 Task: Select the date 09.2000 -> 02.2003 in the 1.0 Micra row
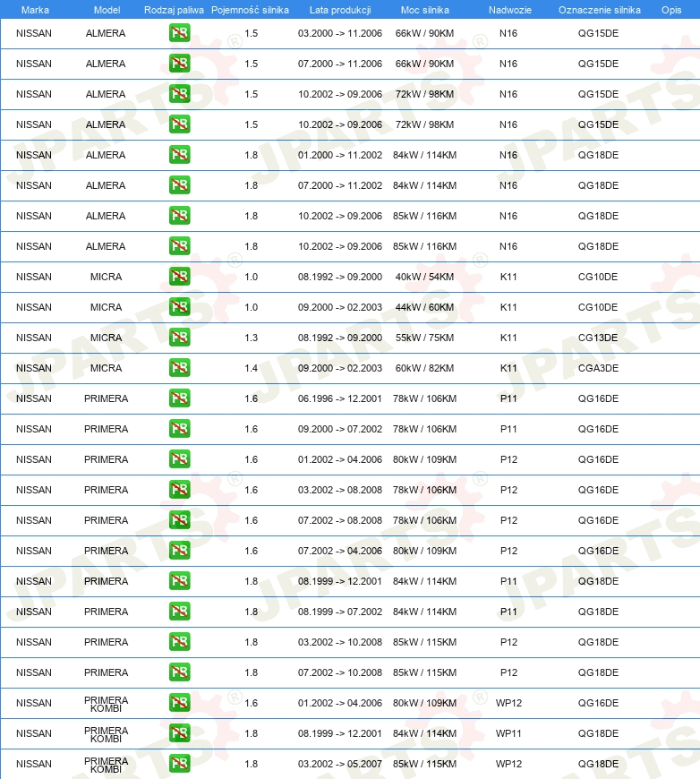click(340, 307)
